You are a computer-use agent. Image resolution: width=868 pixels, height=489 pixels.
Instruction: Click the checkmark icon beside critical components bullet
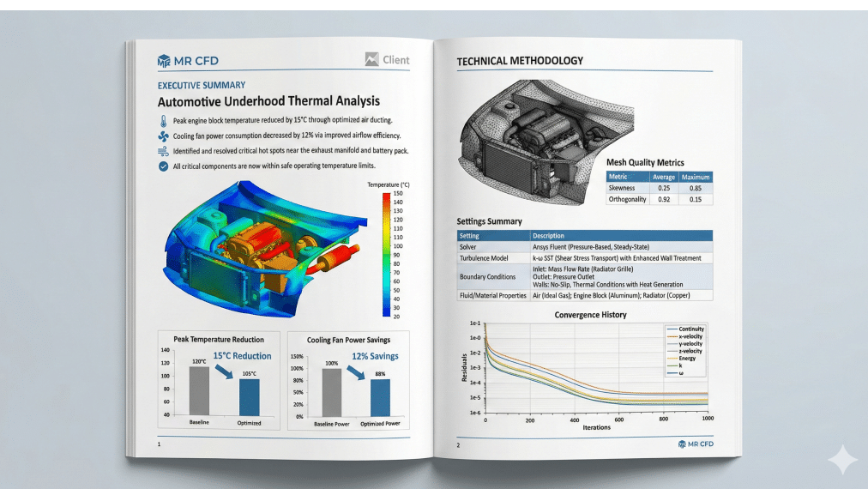pos(163,166)
